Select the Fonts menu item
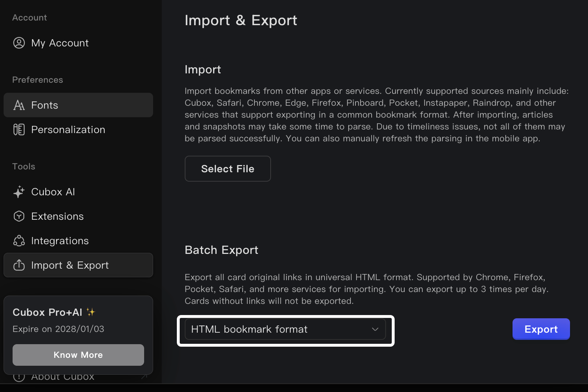This screenshot has height=392, width=588. [45, 105]
